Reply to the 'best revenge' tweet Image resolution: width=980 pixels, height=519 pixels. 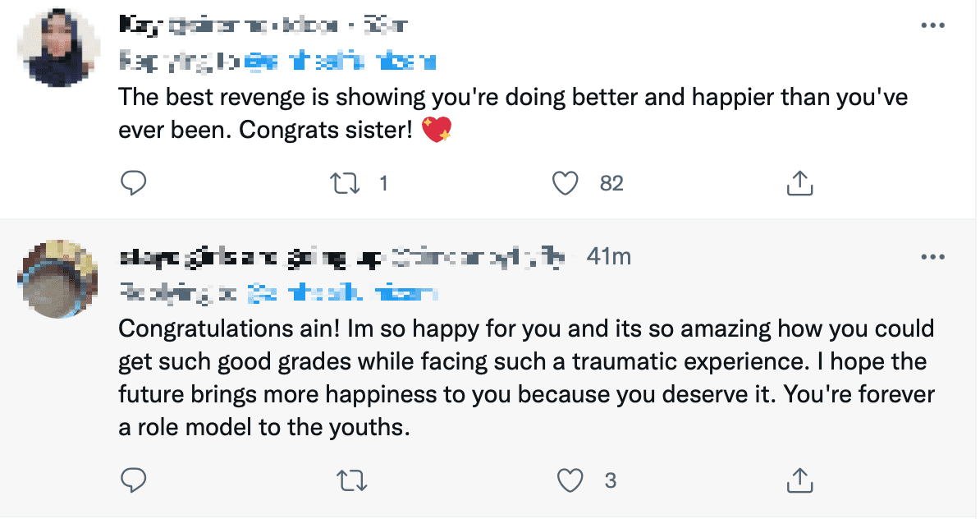click(x=133, y=183)
